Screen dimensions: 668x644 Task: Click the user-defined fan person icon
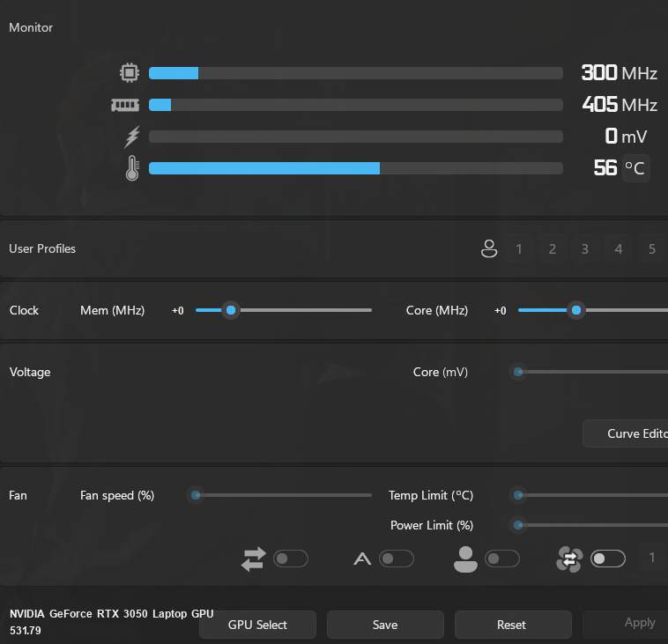[465, 559]
